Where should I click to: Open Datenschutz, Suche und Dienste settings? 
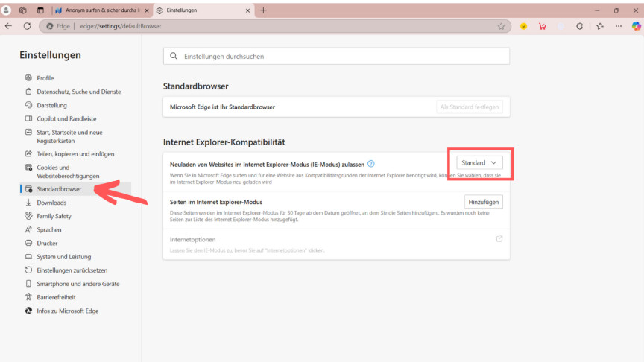click(78, 92)
